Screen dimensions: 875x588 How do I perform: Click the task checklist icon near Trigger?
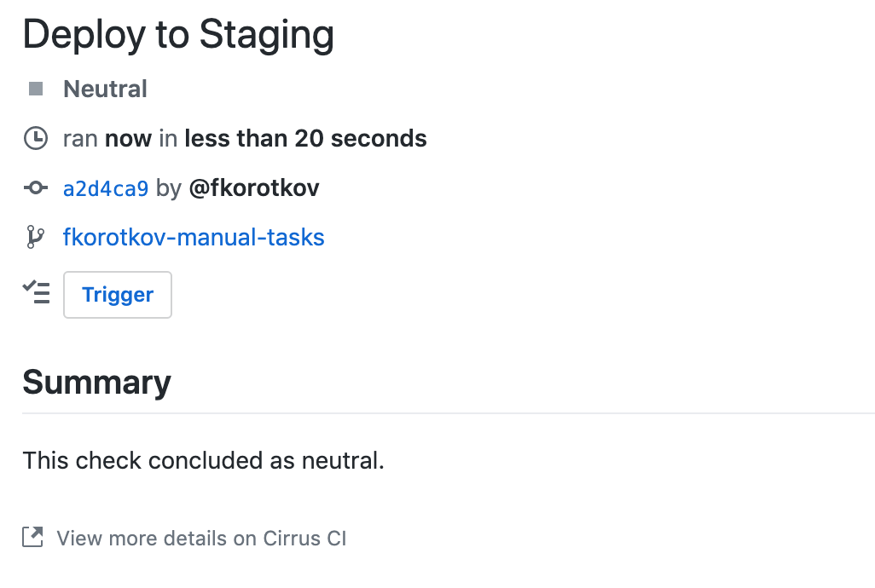(x=36, y=292)
